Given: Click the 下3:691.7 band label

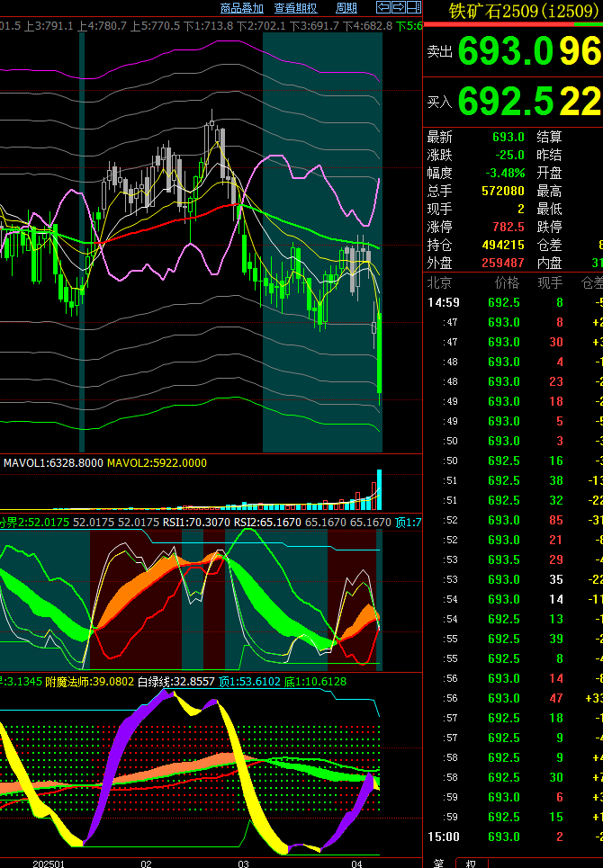Looking at the screenshot, I should click(314, 26).
